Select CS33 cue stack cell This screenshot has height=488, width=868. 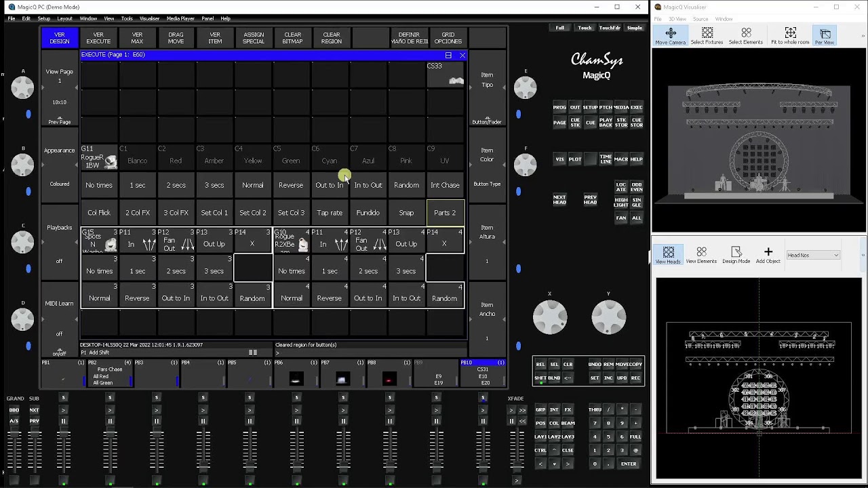pyautogui.click(x=446, y=74)
